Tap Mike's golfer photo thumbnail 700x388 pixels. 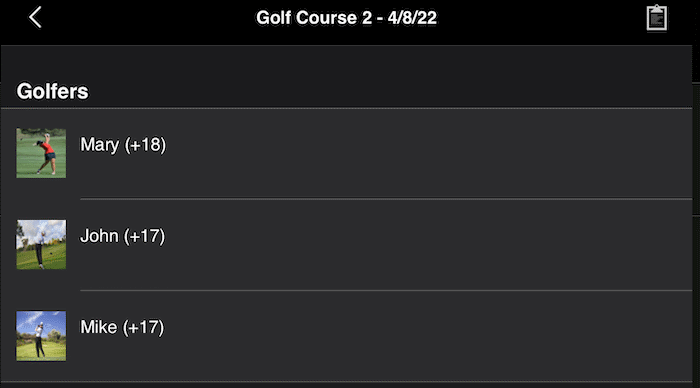point(41,336)
